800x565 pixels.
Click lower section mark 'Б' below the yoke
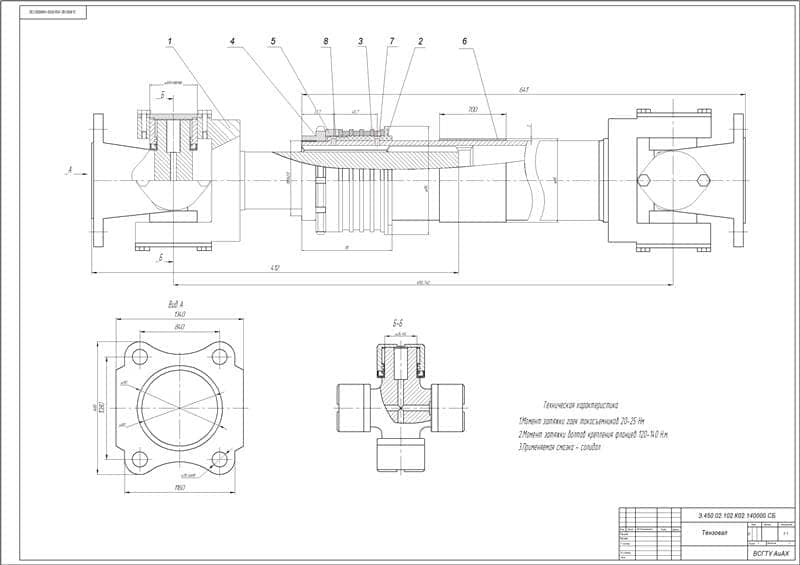click(x=161, y=259)
